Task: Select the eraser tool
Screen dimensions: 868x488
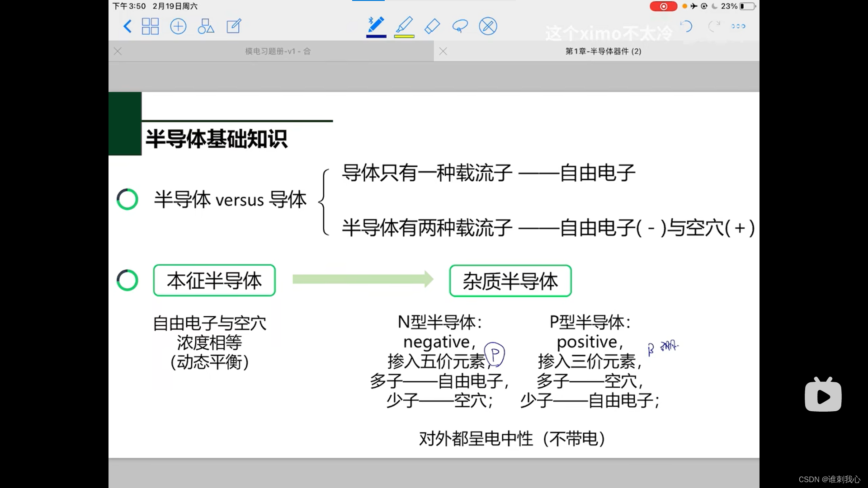Action: (x=432, y=26)
